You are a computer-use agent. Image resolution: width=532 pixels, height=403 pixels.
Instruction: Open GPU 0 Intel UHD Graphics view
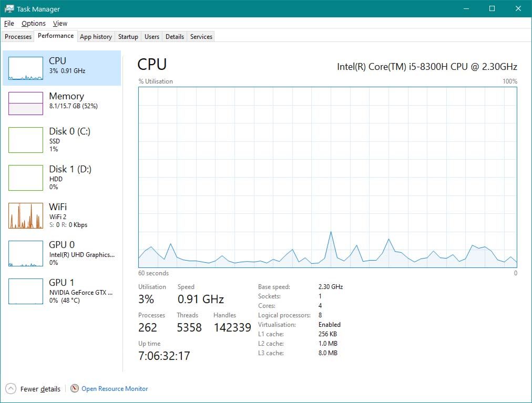click(x=62, y=253)
